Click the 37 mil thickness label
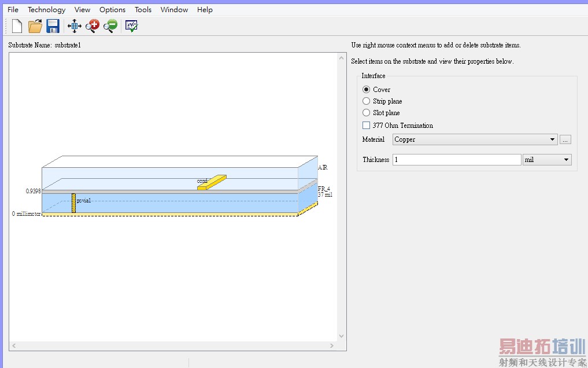 click(x=325, y=194)
